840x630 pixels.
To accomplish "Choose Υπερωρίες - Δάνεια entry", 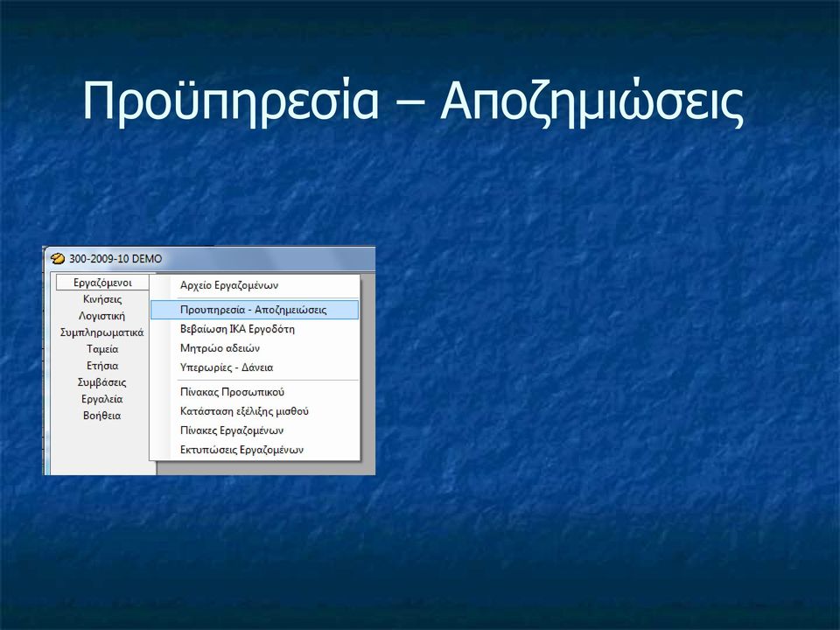I will click(255, 367).
